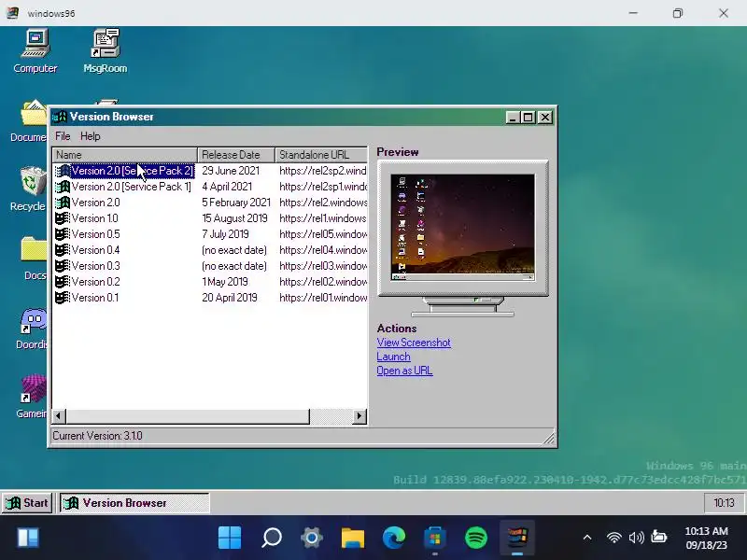747x560 pixels.
Task: Click the 29 June 2021 date cell
Action: point(231,171)
